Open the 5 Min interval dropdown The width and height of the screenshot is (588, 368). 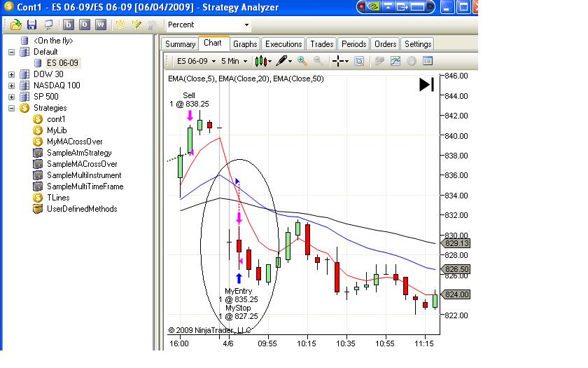point(245,61)
